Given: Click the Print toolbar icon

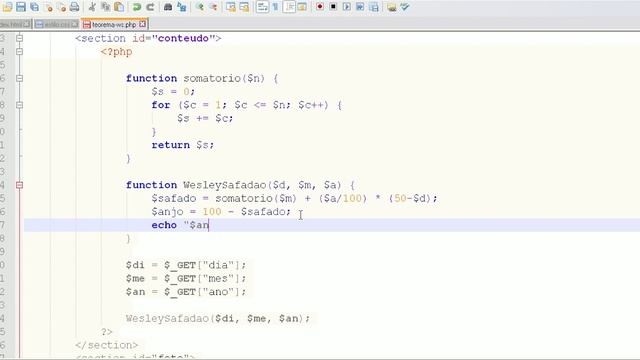Looking at the screenshot, I should 74,7.
